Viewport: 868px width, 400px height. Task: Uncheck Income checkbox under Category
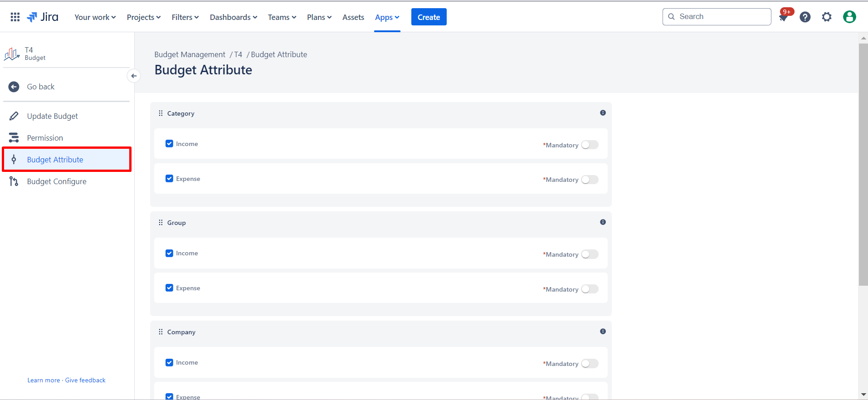click(169, 144)
